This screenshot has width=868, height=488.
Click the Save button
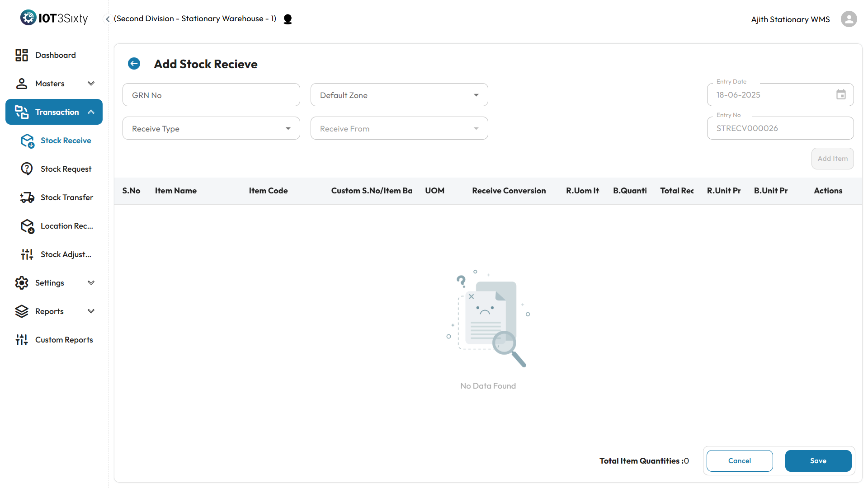pos(818,461)
